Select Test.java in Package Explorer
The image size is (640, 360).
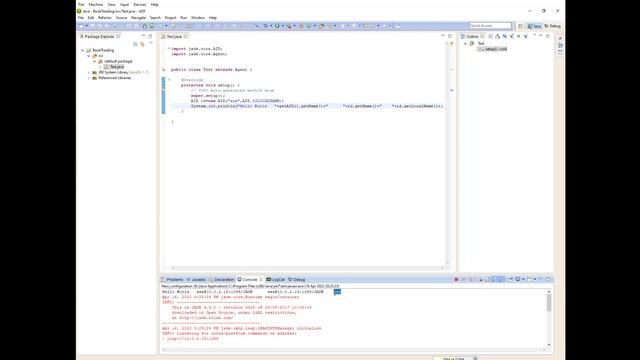point(114,67)
